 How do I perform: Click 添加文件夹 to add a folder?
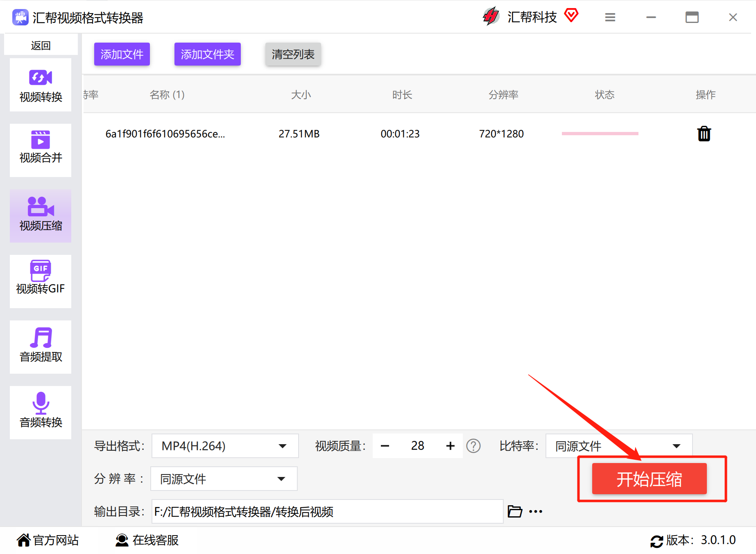[x=208, y=54]
